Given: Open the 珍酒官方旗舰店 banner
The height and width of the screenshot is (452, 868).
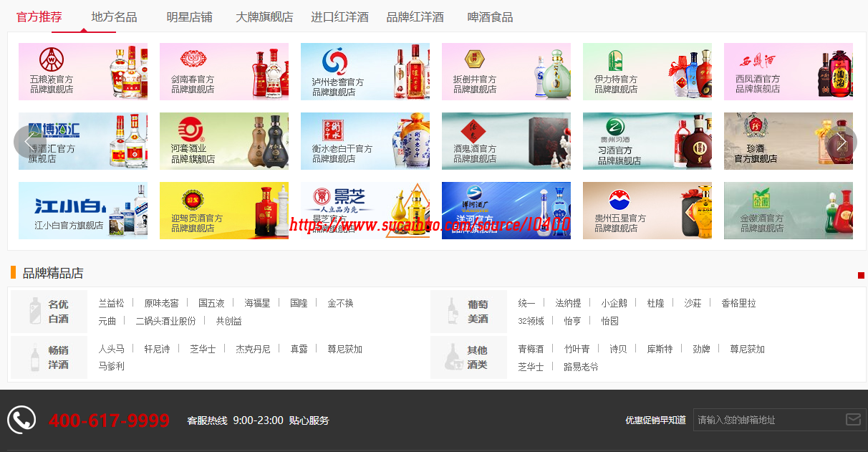Looking at the screenshot, I should coord(789,141).
